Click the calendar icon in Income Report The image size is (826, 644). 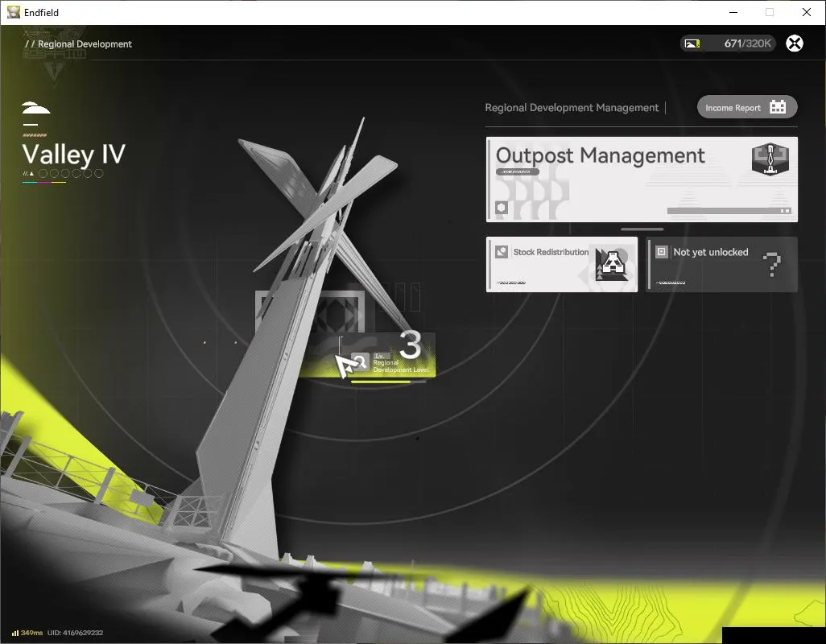[x=778, y=107]
